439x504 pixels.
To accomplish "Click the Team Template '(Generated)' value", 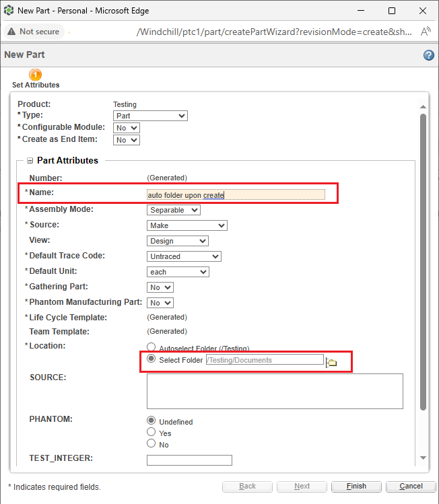I will tap(167, 331).
